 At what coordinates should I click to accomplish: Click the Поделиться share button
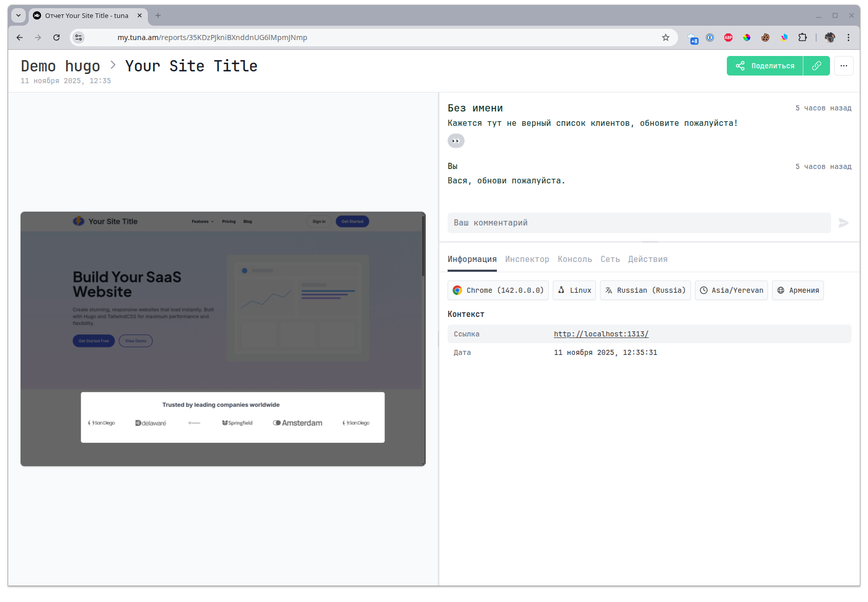(x=765, y=66)
